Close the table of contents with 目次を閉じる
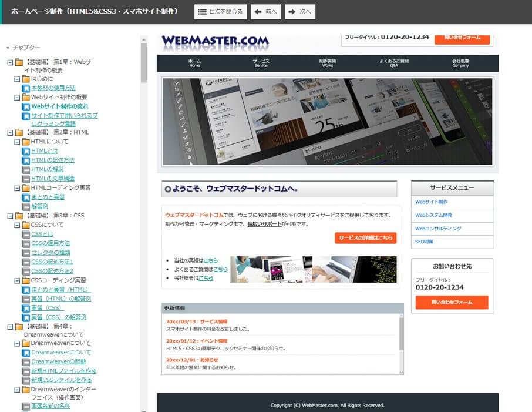 point(221,12)
